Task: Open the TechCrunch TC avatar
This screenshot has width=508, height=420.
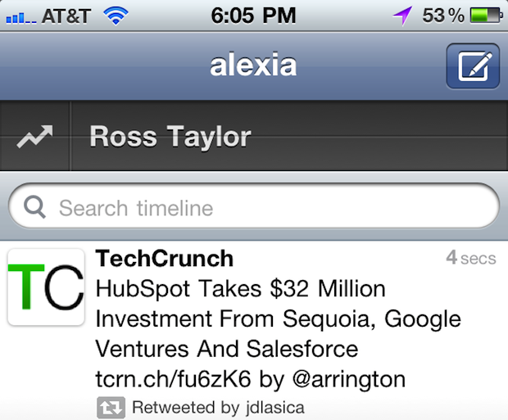Action: [x=46, y=287]
